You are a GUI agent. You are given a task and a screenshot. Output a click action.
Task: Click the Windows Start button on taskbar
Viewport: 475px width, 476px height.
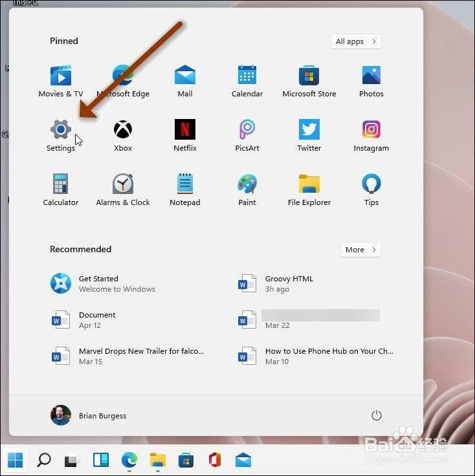tap(15, 460)
